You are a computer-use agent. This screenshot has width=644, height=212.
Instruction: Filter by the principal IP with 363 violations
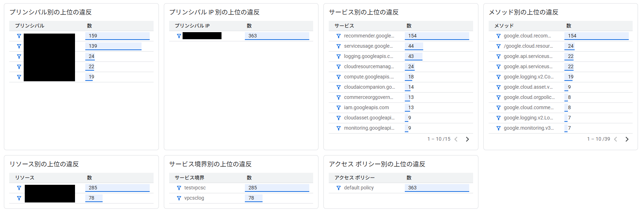pyautogui.click(x=179, y=36)
